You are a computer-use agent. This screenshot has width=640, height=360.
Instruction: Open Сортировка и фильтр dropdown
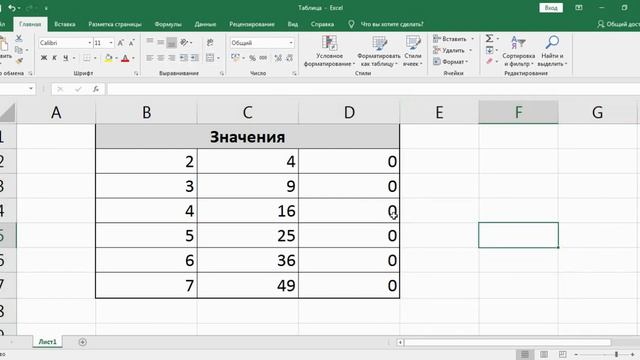click(518, 51)
